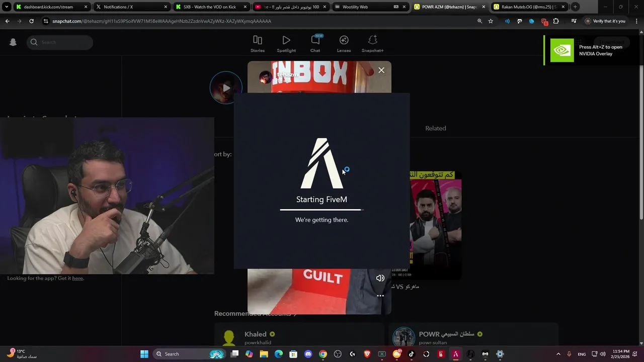Image resolution: width=644 pixels, height=362 pixels.
Task: Switch to the Wootility Web tab
Action: tap(371, 7)
